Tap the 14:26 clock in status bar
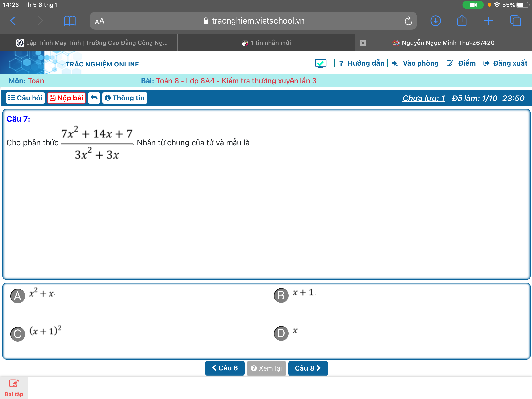532x399 pixels. tap(11, 5)
